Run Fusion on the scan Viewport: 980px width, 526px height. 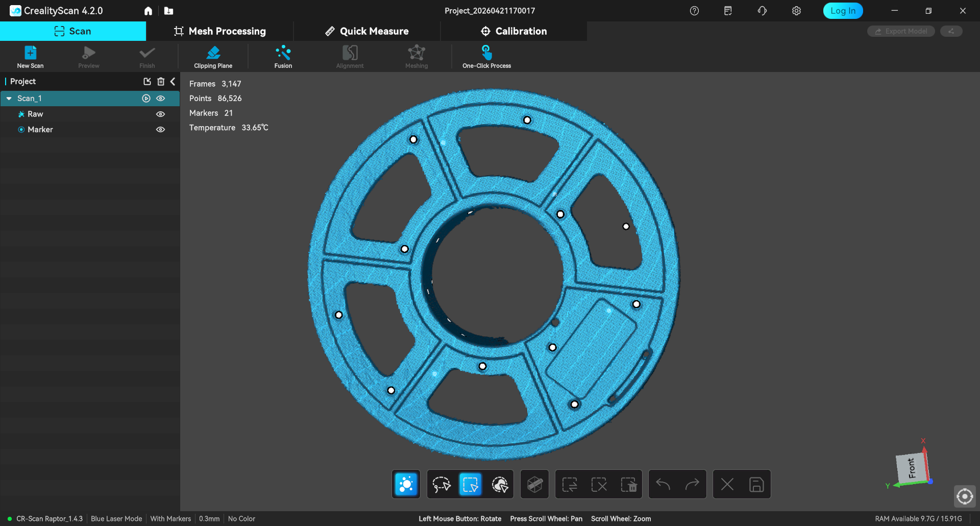click(283, 57)
